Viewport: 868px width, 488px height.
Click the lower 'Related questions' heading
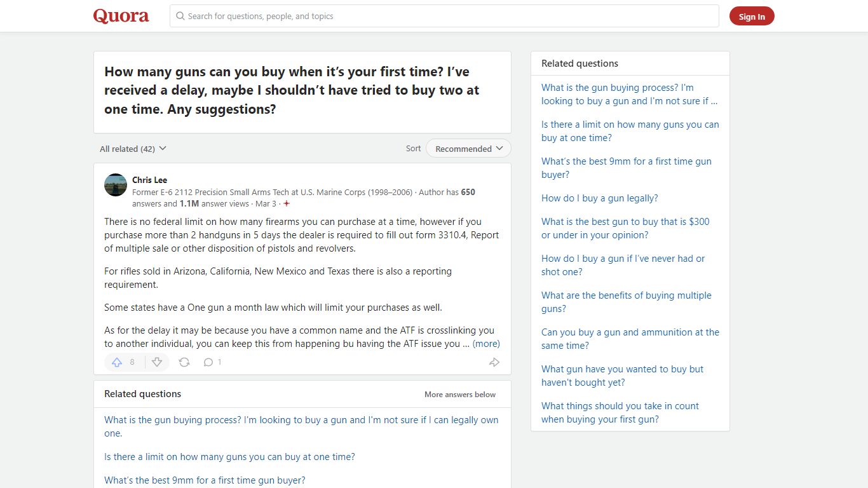pyautogui.click(x=142, y=394)
